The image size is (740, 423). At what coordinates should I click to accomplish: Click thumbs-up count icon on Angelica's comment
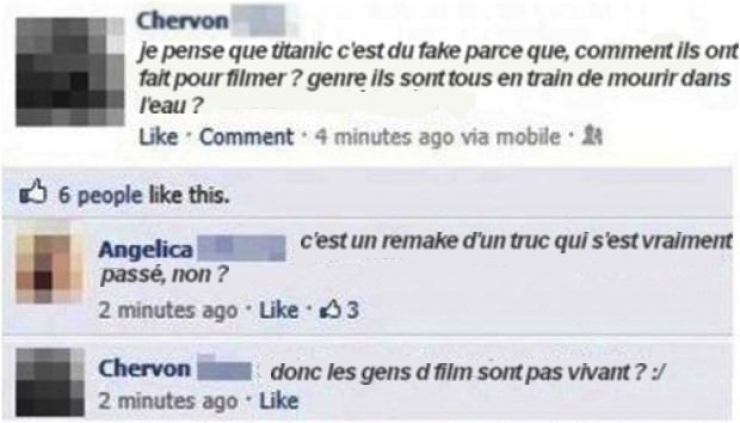coord(334,309)
